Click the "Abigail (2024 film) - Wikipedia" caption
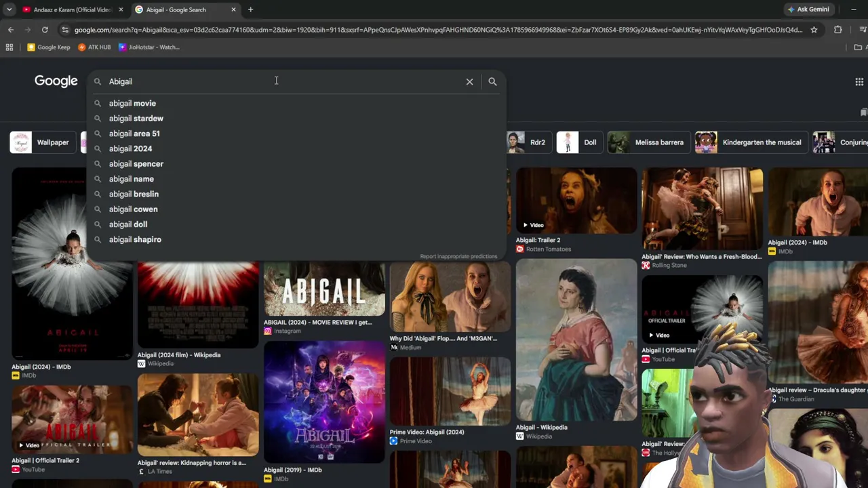The image size is (868, 488). [x=179, y=354]
